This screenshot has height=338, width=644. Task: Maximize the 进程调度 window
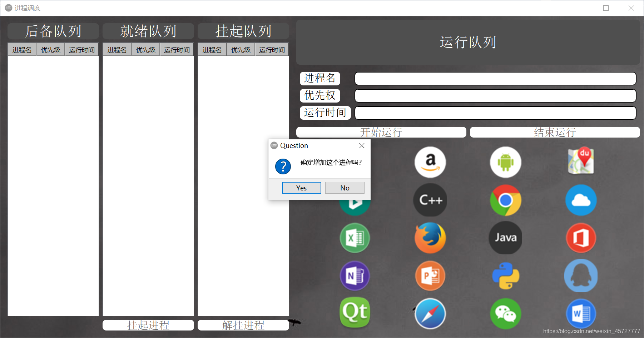pos(606,8)
